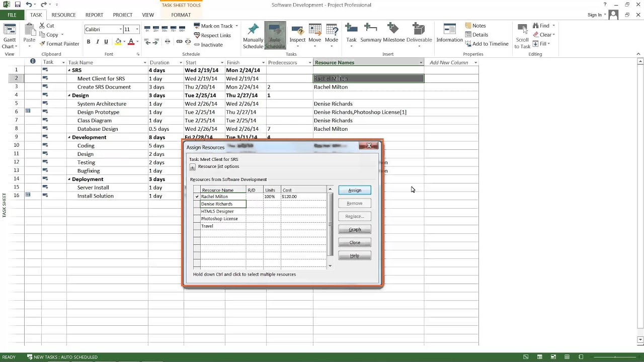Switch to the RESOURCE tab
This screenshot has width=644, height=362.
tap(63, 15)
